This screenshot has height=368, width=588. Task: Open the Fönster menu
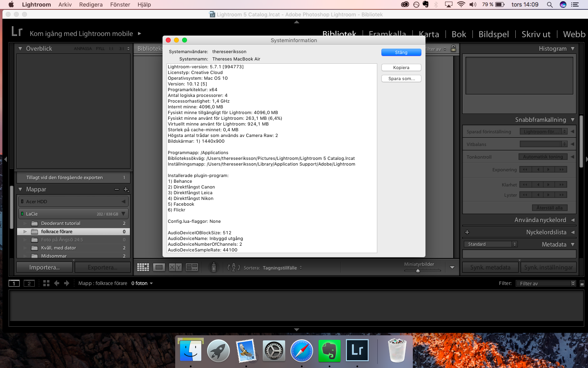coord(120,4)
